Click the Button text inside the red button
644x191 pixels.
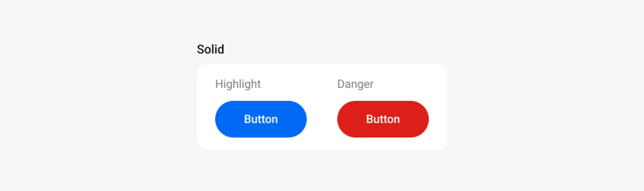[x=383, y=119]
